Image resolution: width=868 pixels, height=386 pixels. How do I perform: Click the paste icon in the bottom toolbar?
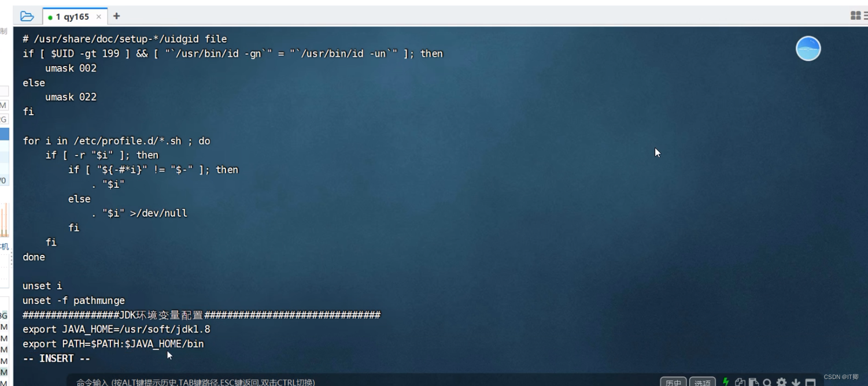pos(754,382)
